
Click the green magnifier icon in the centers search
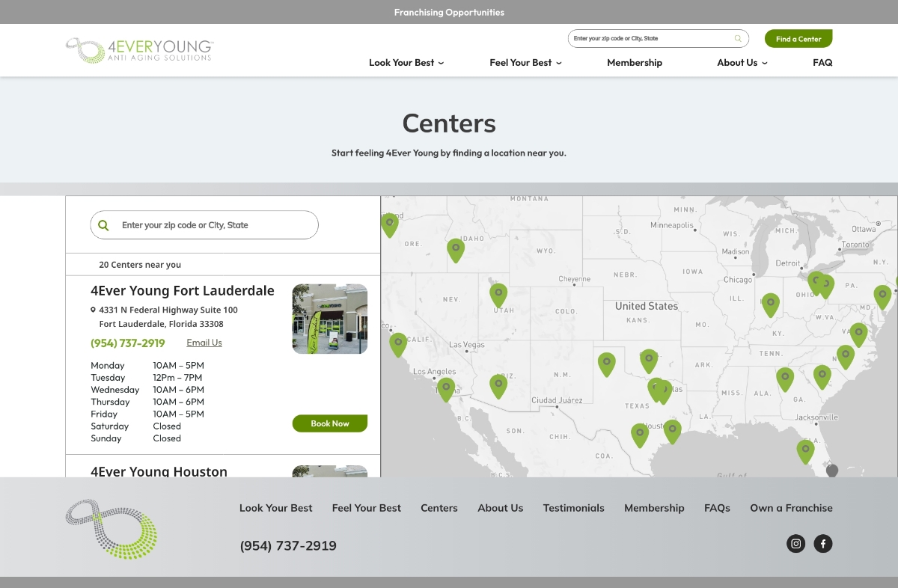(x=104, y=225)
